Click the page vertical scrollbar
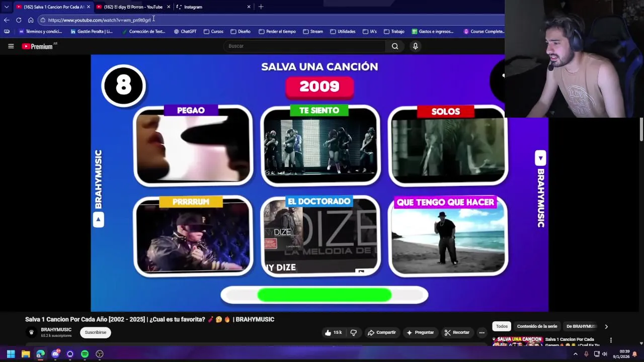 641,130
